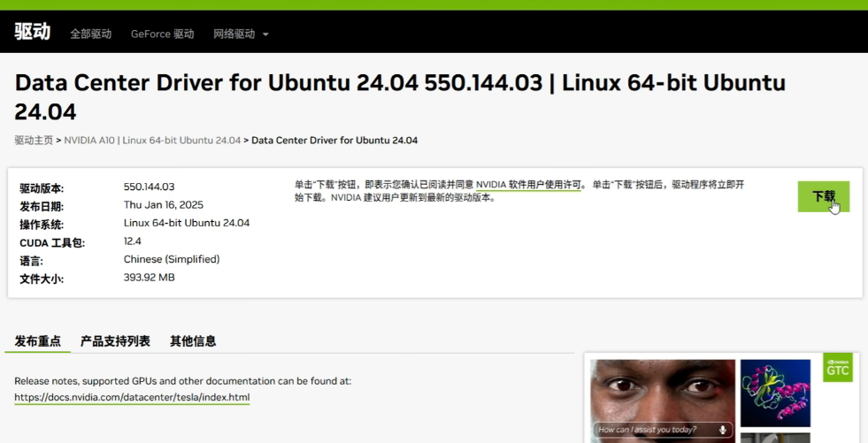Screen dimensions: 868x443
Task: Open the protein molecule thumbnail
Action: coord(775,393)
